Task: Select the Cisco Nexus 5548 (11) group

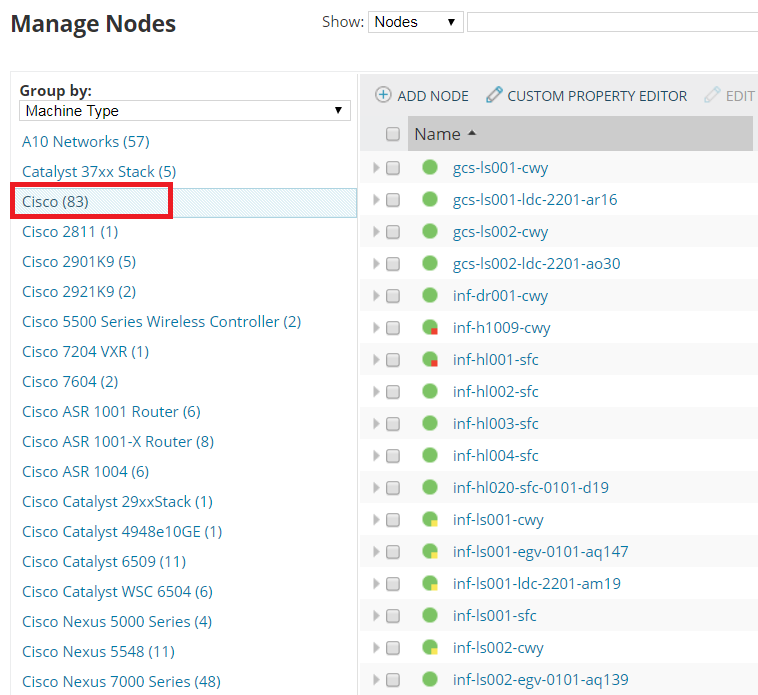Action: [98, 652]
